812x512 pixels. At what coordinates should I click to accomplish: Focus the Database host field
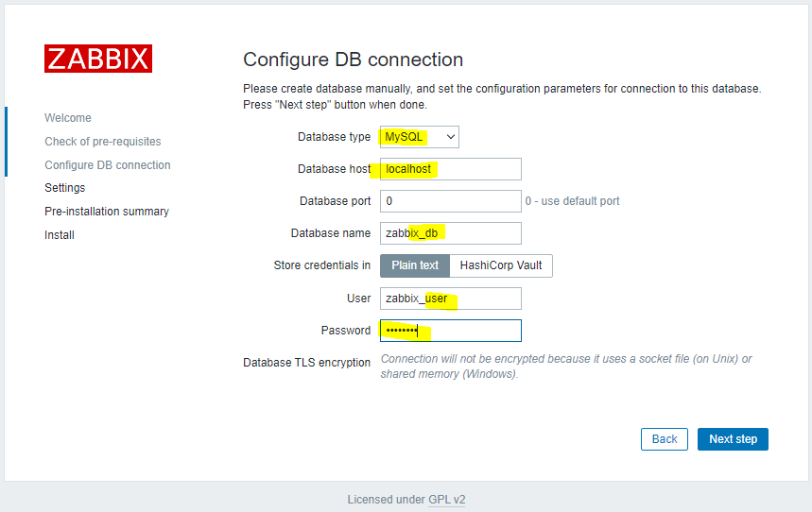[x=451, y=169]
